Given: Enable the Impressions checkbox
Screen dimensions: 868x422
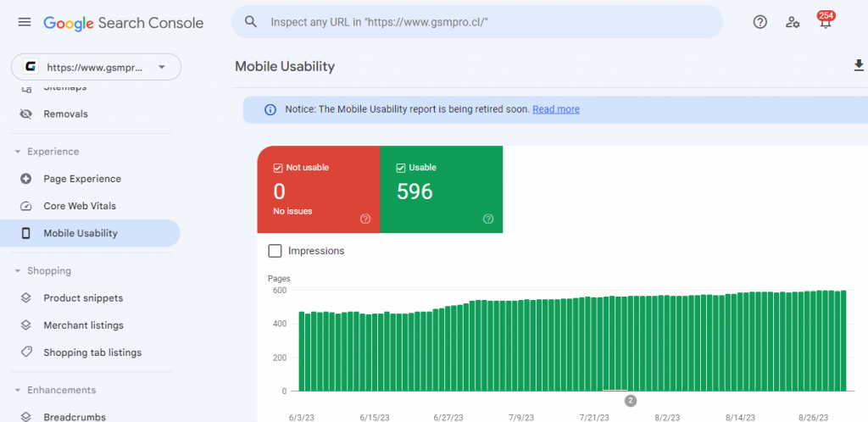Looking at the screenshot, I should point(275,251).
